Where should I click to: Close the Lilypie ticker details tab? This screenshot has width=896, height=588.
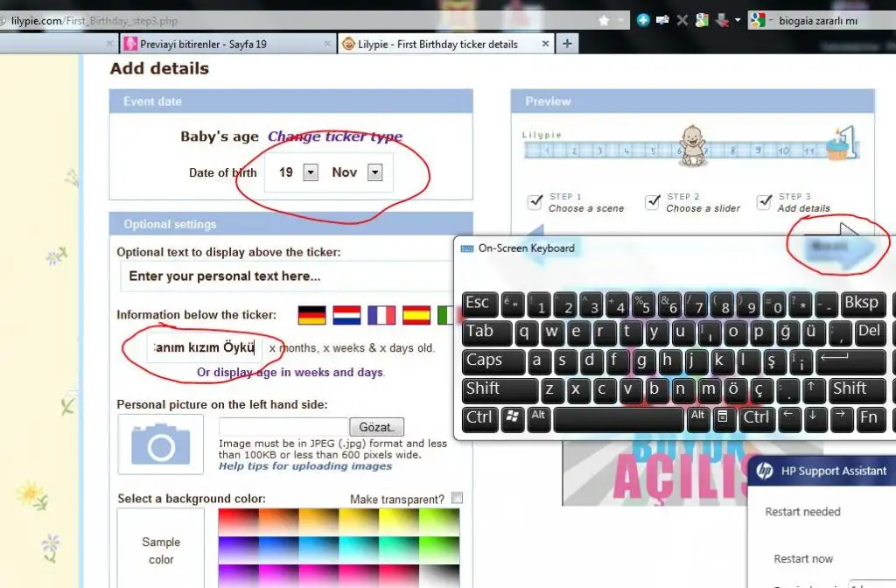[x=545, y=44]
